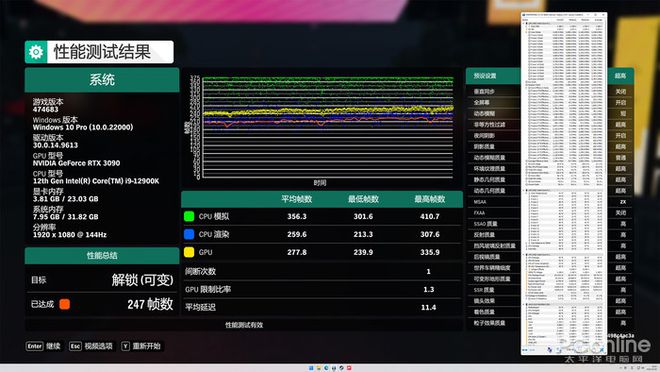Click CPU 渲染 minimum value 213.3

click(363, 234)
